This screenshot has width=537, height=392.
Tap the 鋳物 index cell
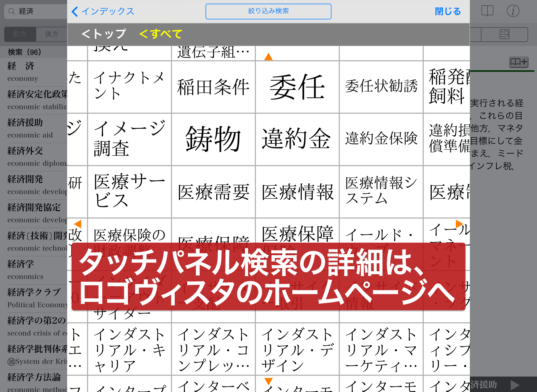coord(213,139)
